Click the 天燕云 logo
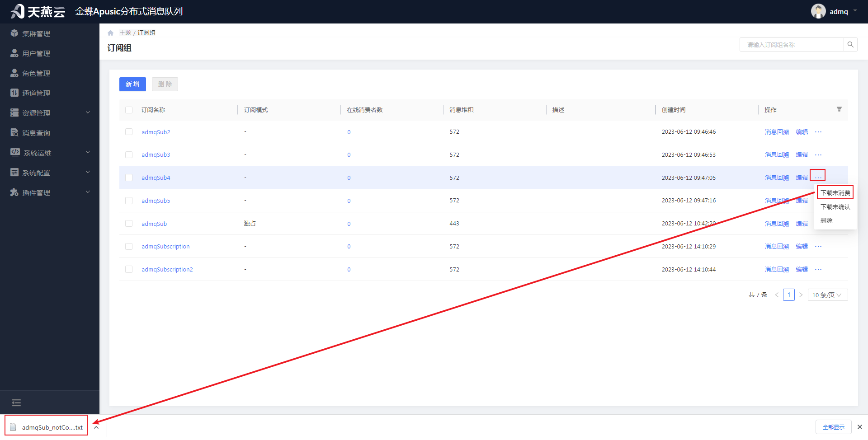868x440 pixels. (x=38, y=11)
